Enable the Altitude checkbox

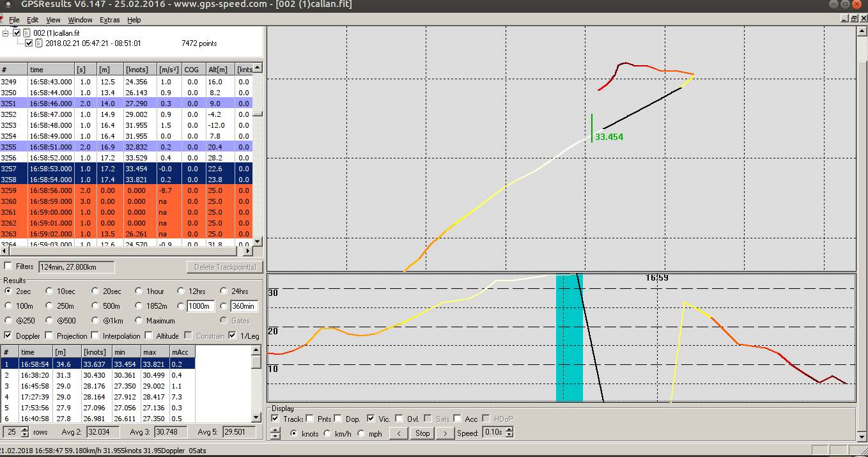click(x=149, y=336)
